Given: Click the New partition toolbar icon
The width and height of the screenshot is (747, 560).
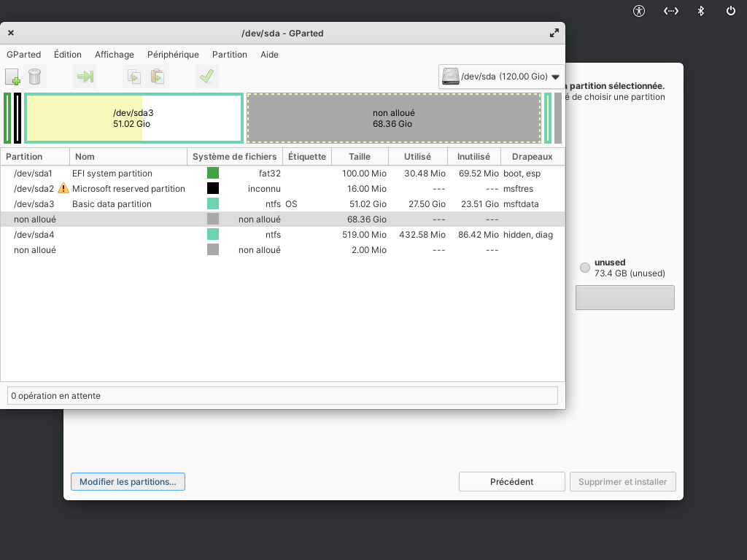Looking at the screenshot, I should tap(12, 77).
